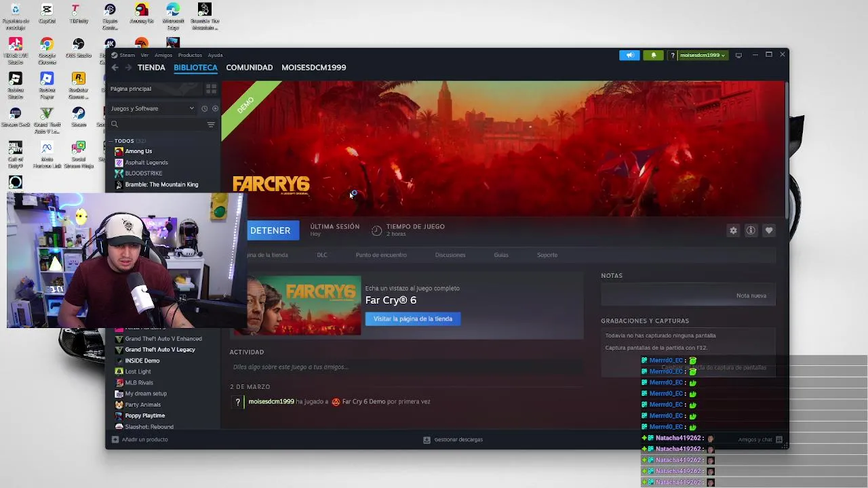The width and height of the screenshot is (868, 488).
Task: Open the Amigos menu
Action: pyautogui.click(x=163, y=55)
